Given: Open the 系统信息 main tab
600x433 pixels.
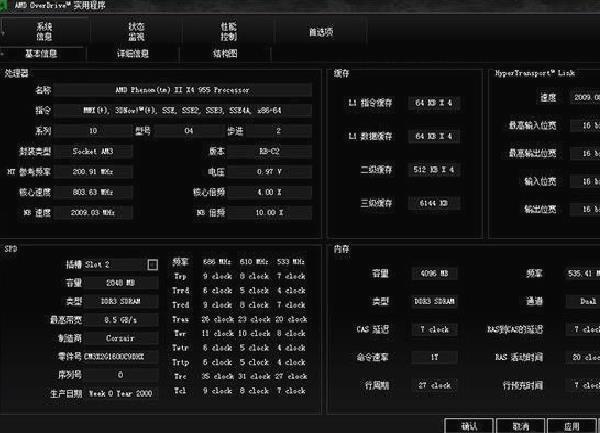Looking at the screenshot, I should (44, 31).
